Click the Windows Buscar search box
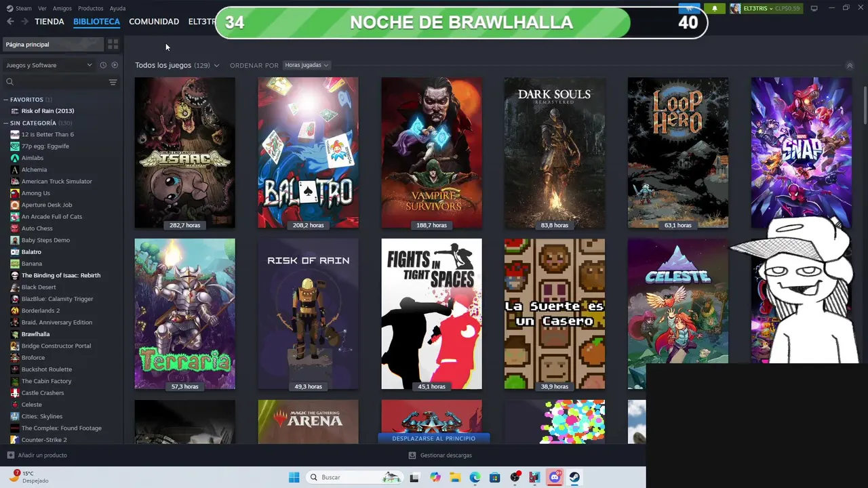Image resolution: width=868 pixels, height=488 pixels. point(353,477)
